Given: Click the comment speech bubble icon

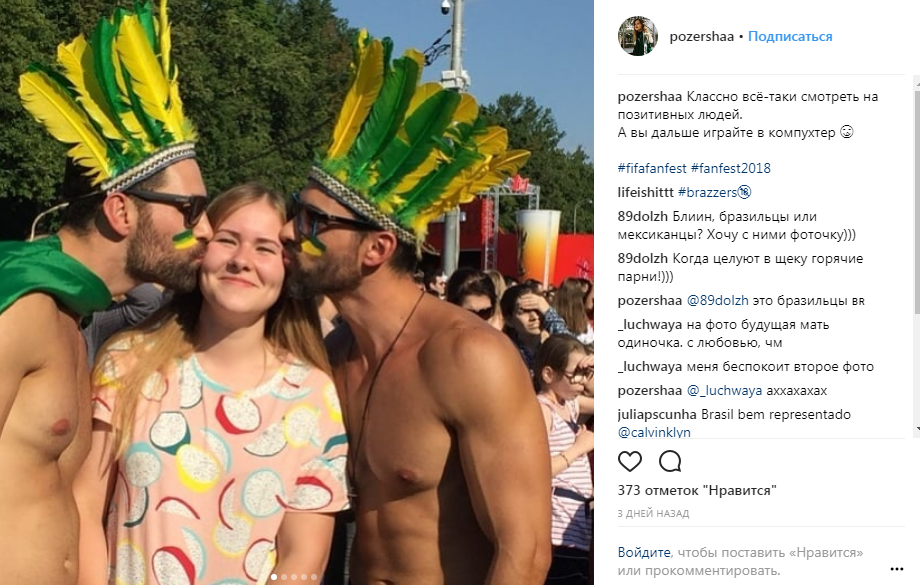Looking at the screenshot, I should tap(670, 462).
